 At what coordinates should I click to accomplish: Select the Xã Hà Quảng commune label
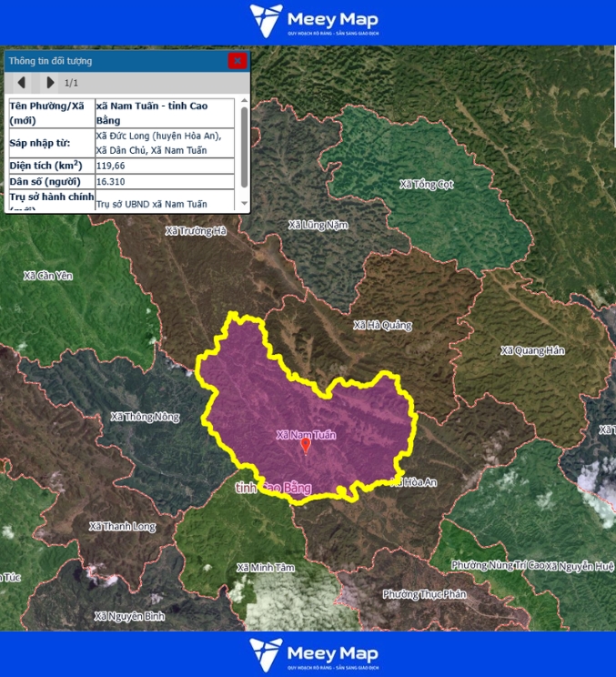[382, 326]
